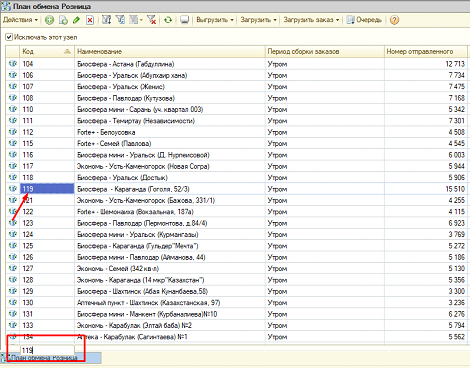
Task: Click the node icon in row 106
Action: [x=13, y=75]
